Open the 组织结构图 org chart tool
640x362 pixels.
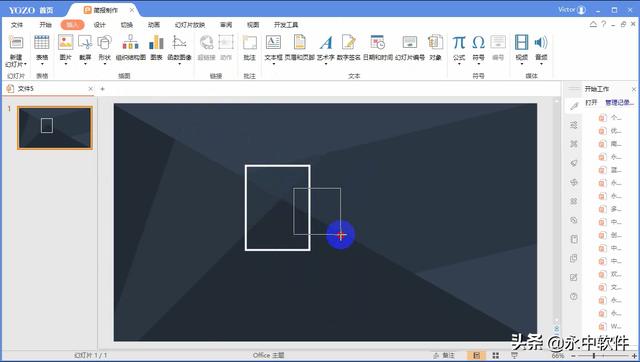tap(131, 42)
